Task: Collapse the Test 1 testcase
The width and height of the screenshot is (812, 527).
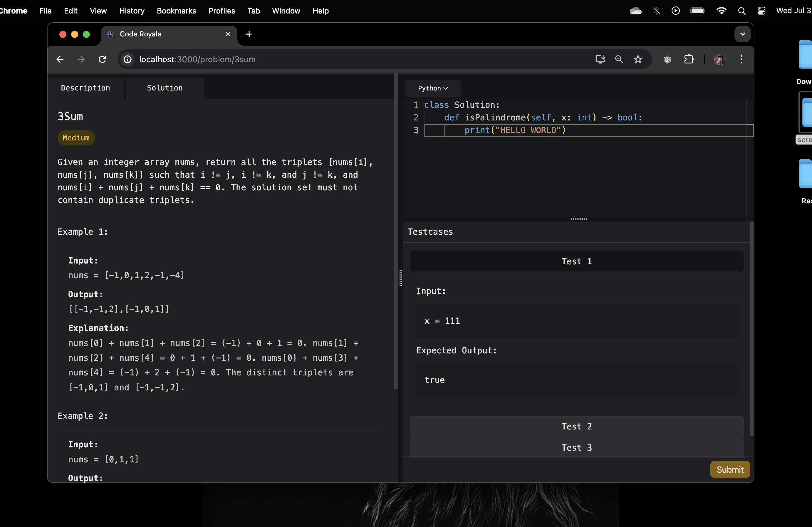Action: pyautogui.click(x=576, y=262)
